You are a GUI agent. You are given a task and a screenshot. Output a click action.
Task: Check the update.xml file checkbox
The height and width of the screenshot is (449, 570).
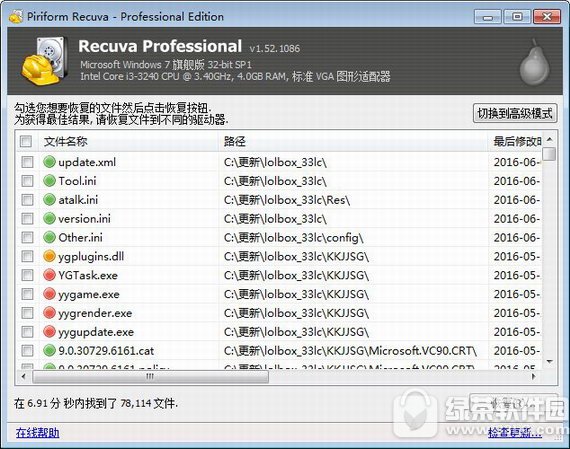pyautogui.click(x=27, y=162)
